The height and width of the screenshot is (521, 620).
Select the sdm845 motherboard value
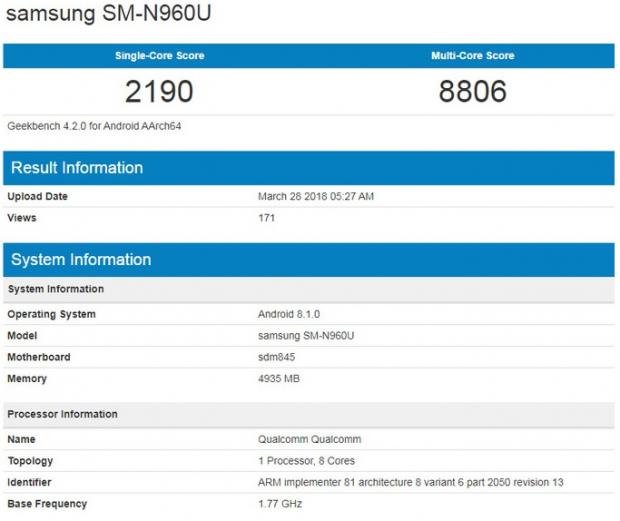[x=276, y=357]
